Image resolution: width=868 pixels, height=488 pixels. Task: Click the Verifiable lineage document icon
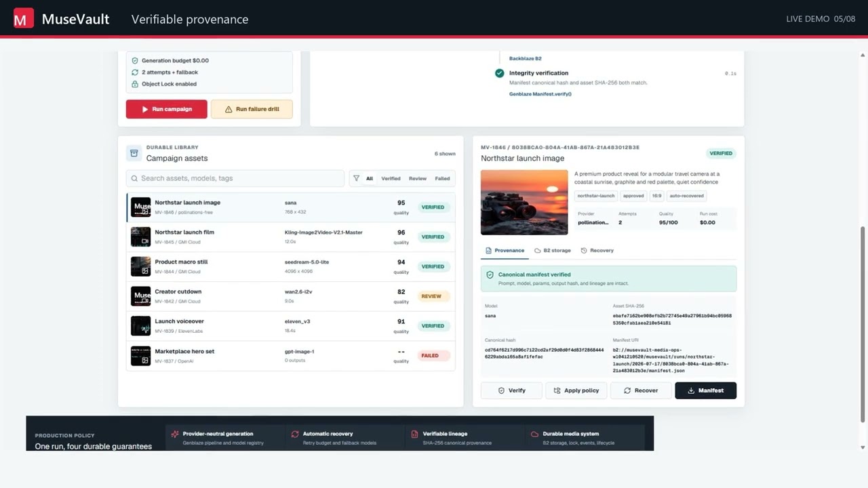click(x=415, y=434)
